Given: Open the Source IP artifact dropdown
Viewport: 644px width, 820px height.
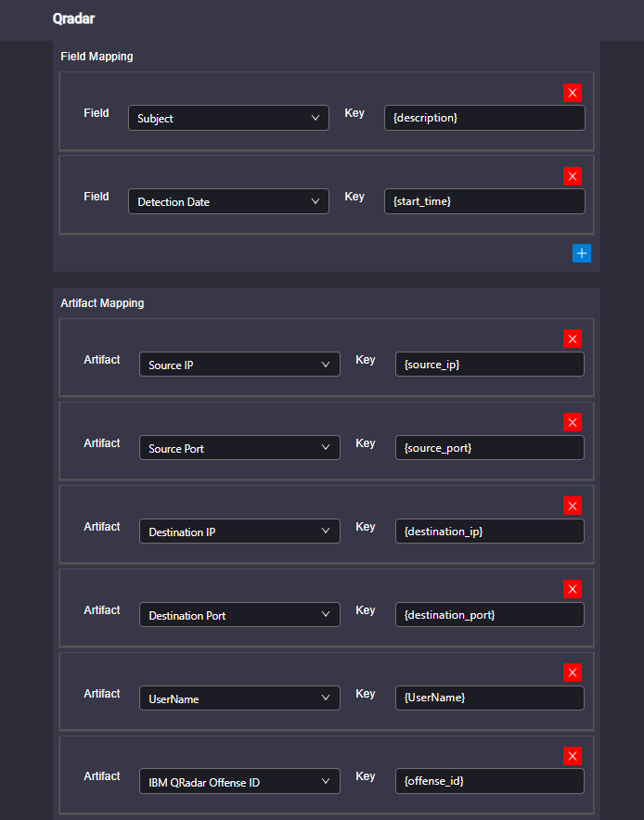Looking at the screenshot, I should pyautogui.click(x=239, y=365).
